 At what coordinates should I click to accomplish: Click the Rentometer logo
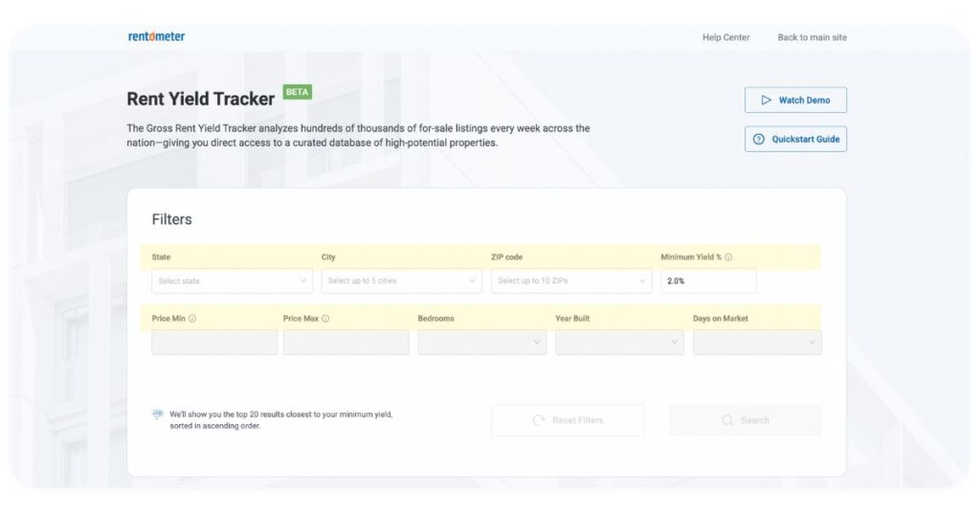[156, 36]
